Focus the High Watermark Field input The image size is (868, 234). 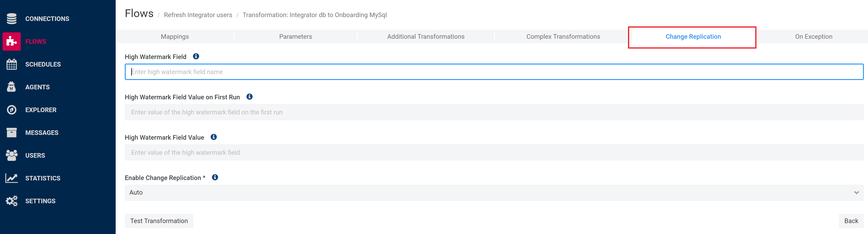(x=494, y=72)
